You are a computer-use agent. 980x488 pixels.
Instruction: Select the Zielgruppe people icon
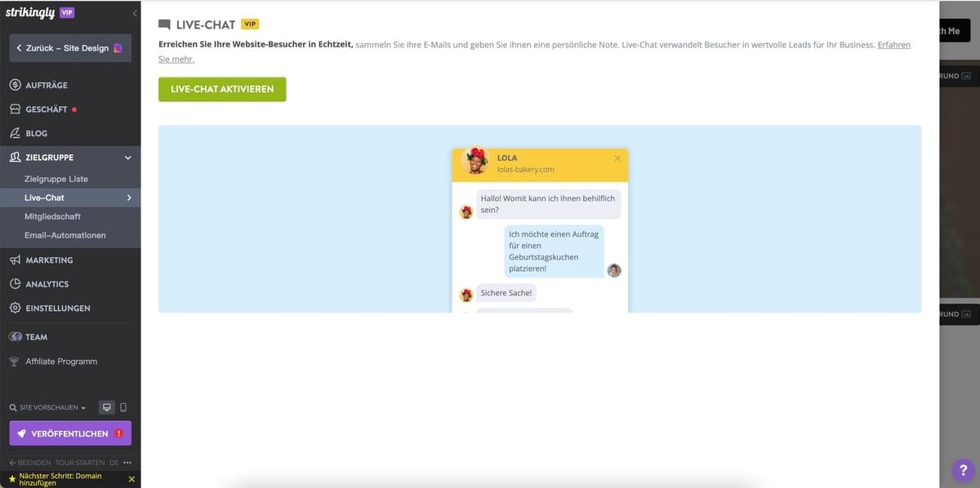pyautogui.click(x=14, y=157)
